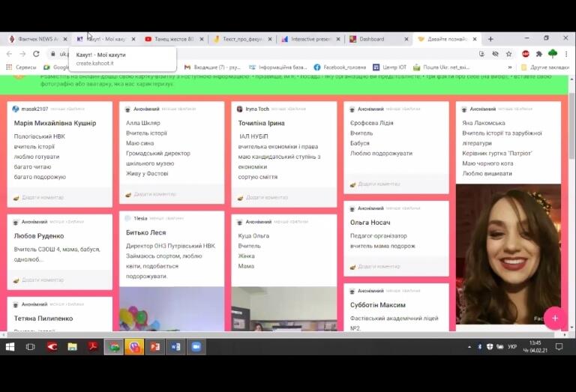The height and width of the screenshot is (392, 576).
Task: Click the 1lesia author avatar
Action: pos(127,218)
